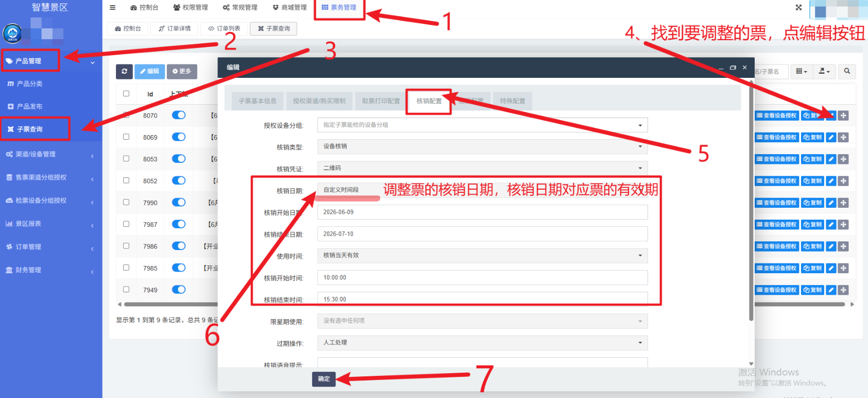Open the 使用时间 dropdown showing 核销当天有效

(482, 255)
